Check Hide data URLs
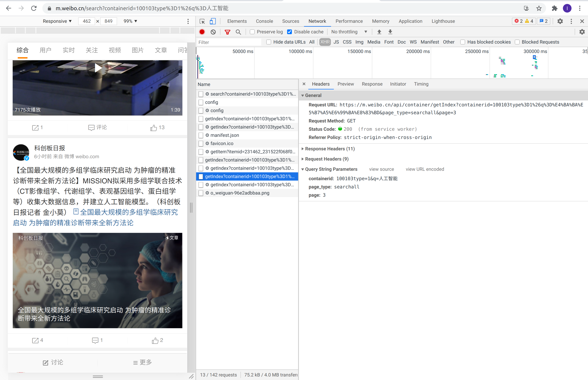Viewport: 588px width, 380px height. [269, 42]
